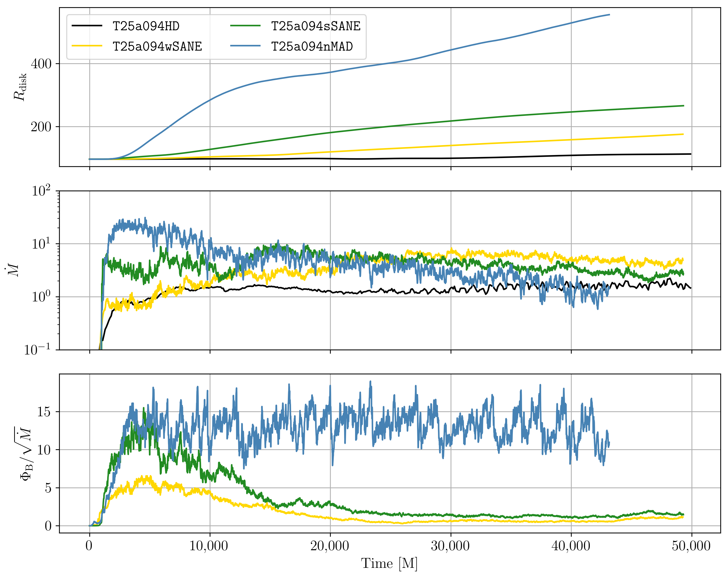Image resolution: width=728 pixels, height=579 pixels.
Task: Click the T25a094nMAD legend label
Action: tap(312, 47)
